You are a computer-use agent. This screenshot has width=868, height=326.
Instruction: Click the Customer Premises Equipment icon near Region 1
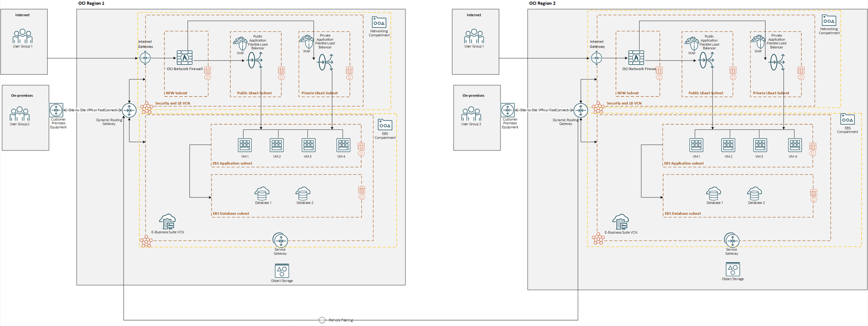click(x=56, y=110)
